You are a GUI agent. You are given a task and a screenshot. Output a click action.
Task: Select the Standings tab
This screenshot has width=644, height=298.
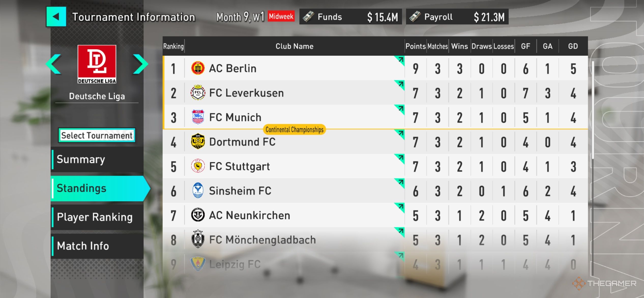(97, 188)
